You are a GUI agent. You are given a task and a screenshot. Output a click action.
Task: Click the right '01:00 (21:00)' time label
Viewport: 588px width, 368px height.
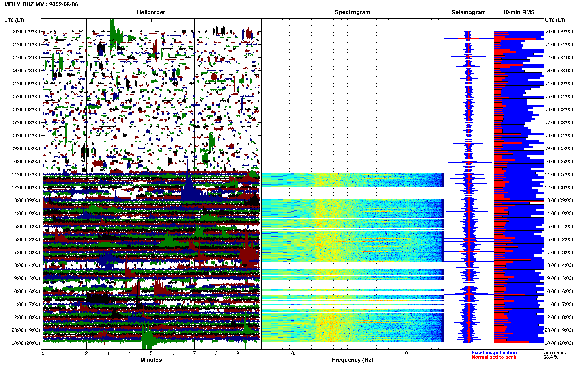pyautogui.click(x=559, y=45)
